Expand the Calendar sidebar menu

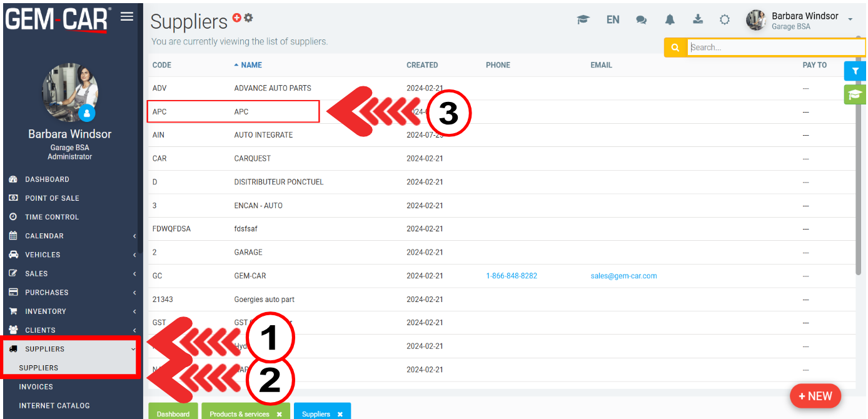[x=44, y=236]
